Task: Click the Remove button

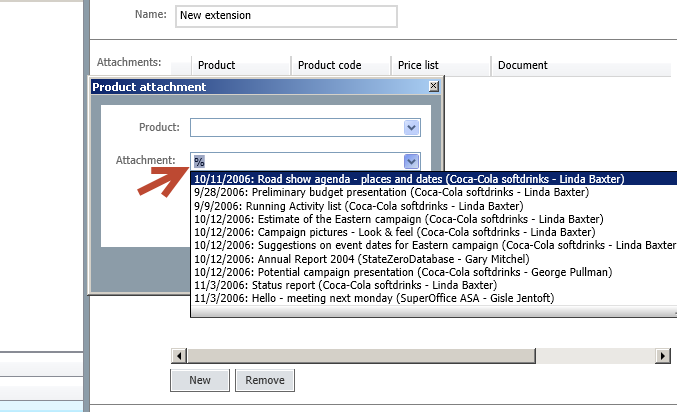Action: (265, 380)
